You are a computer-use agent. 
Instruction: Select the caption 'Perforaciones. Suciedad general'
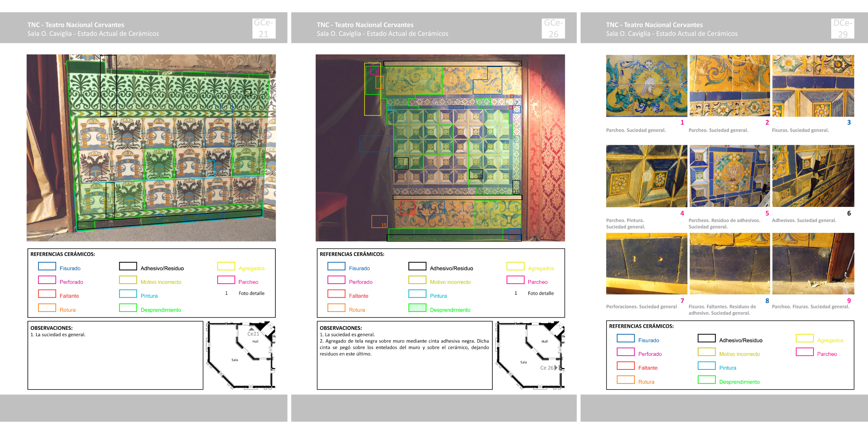[641, 307]
